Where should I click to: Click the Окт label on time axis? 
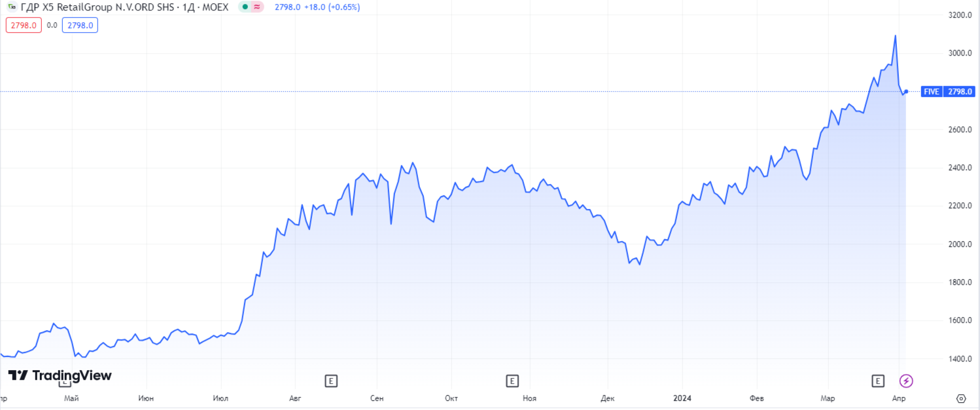[451, 398]
